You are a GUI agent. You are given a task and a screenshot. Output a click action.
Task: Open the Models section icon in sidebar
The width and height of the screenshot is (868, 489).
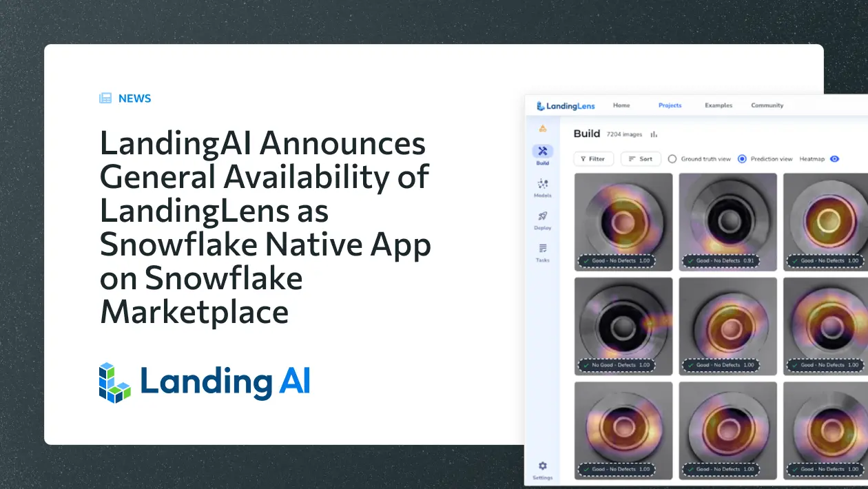click(x=543, y=184)
